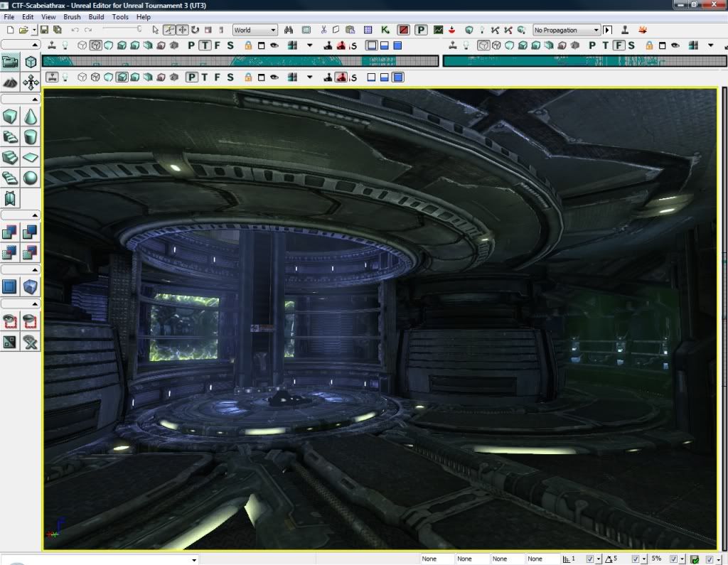Adjust the toolbar speed slider
The image size is (728, 565).
pyautogui.click(x=122, y=29)
